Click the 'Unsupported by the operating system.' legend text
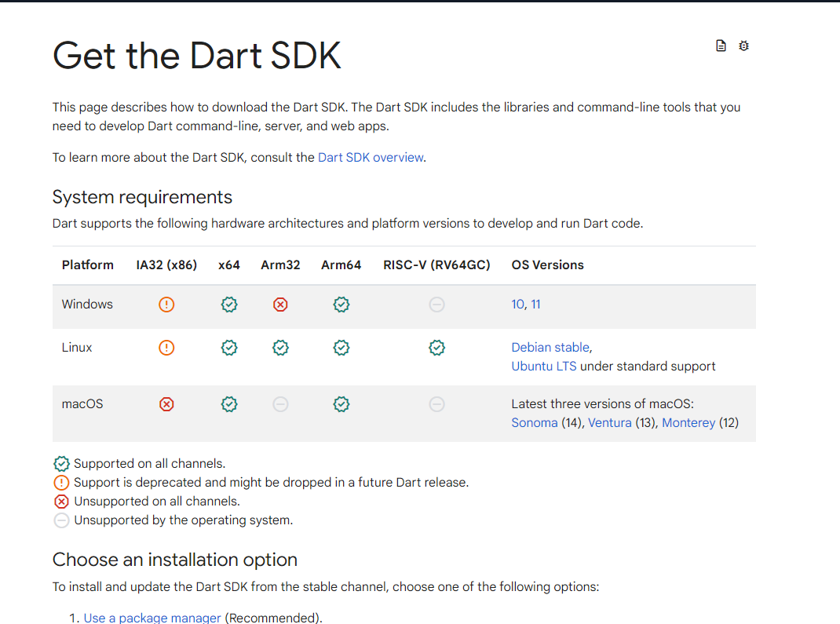The width and height of the screenshot is (840, 624). (x=183, y=520)
